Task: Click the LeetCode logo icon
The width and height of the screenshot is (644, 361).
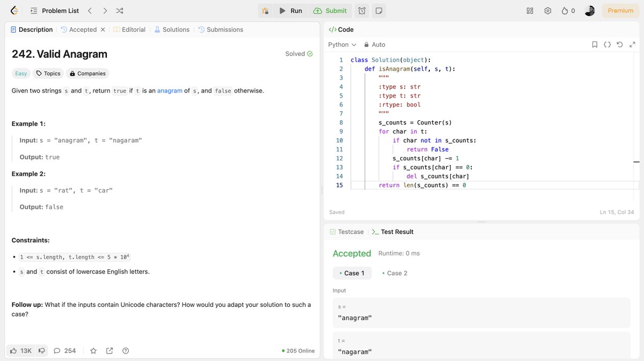Action: [x=14, y=11]
